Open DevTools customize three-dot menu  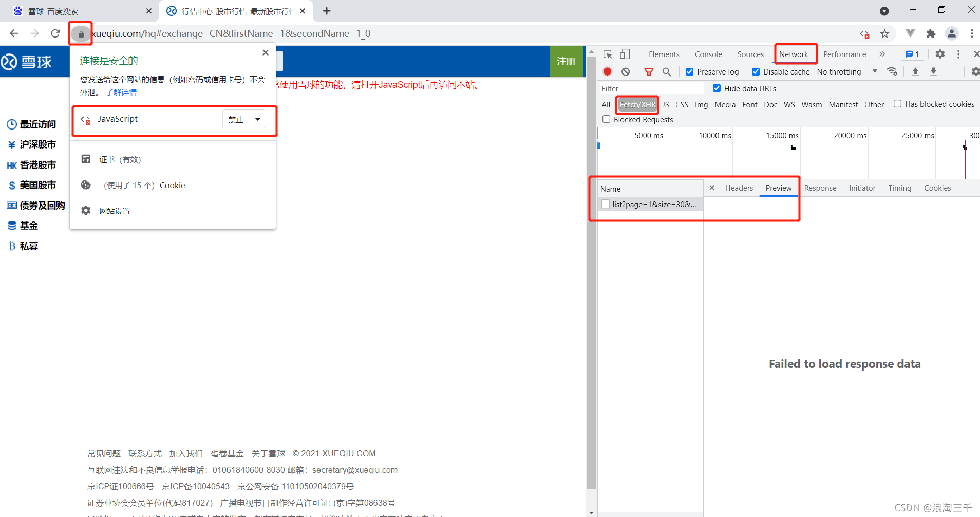pos(958,54)
